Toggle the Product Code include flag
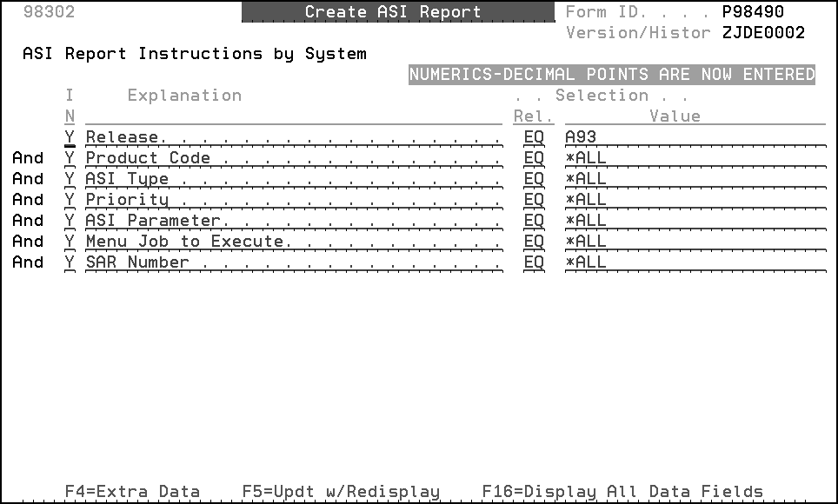Image resolution: width=838 pixels, height=504 pixels. click(x=70, y=158)
